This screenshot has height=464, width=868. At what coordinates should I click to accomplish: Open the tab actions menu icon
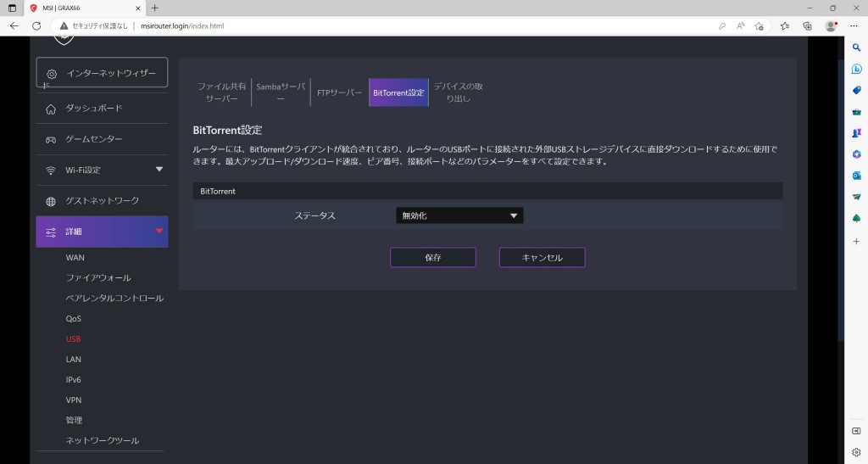coord(12,8)
